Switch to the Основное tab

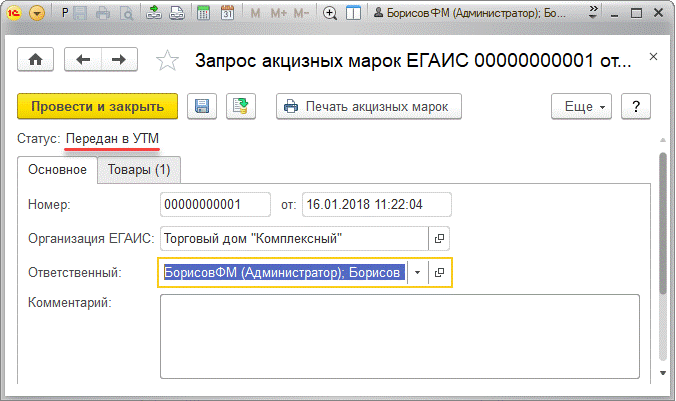(57, 170)
